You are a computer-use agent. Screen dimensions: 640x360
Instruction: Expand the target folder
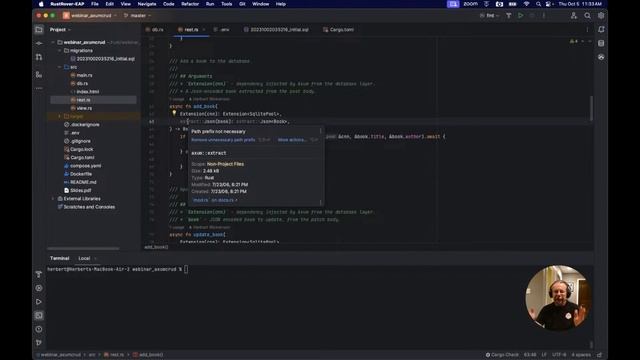click(x=60, y=116)
